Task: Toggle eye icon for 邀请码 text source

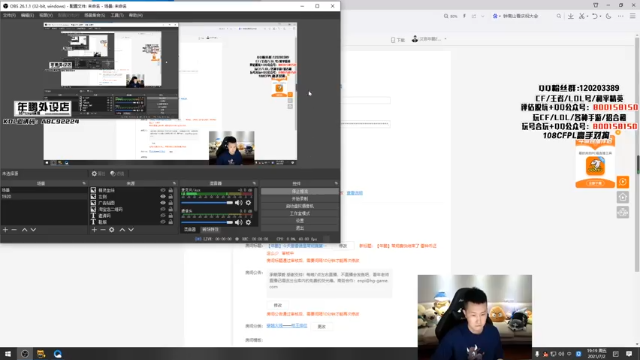Action: click(163, 216)
